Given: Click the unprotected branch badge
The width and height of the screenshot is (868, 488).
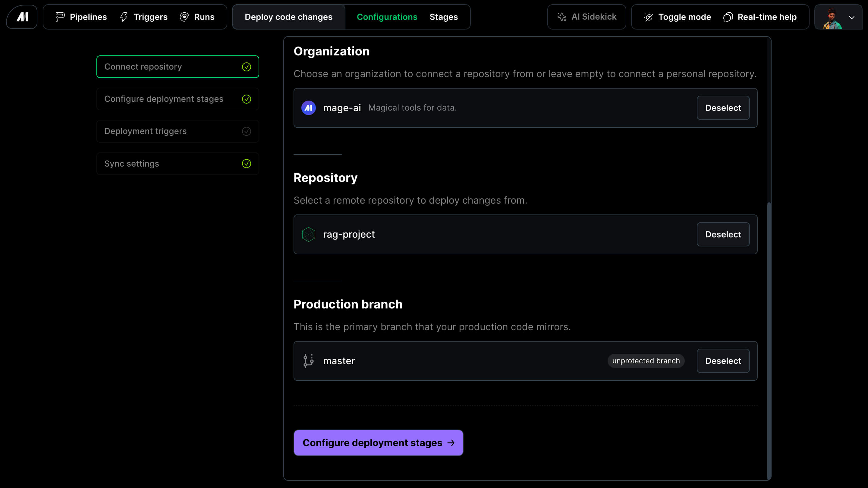Looking at the screenshot, I should [646, 361].
